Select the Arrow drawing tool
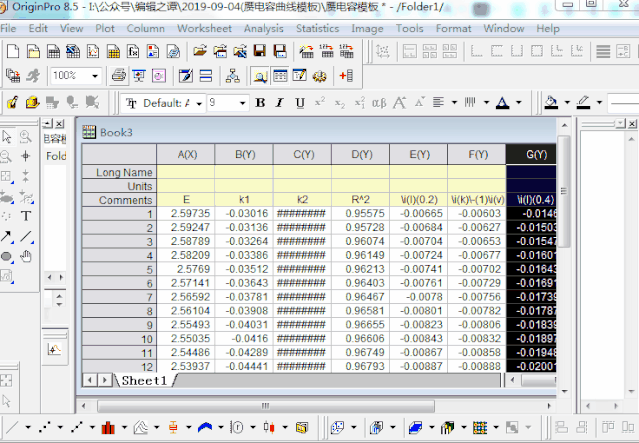This screenshot has height=443, width=639. tap(8, 236)
